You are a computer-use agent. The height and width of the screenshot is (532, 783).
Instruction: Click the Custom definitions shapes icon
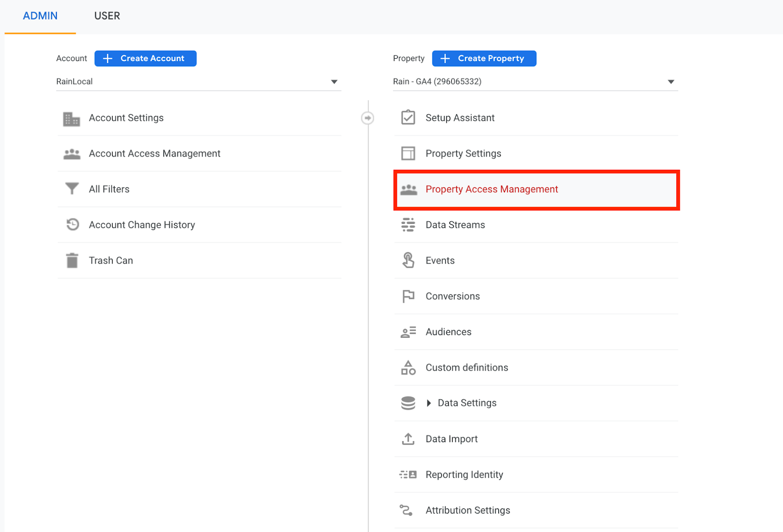tap(408, 368)
